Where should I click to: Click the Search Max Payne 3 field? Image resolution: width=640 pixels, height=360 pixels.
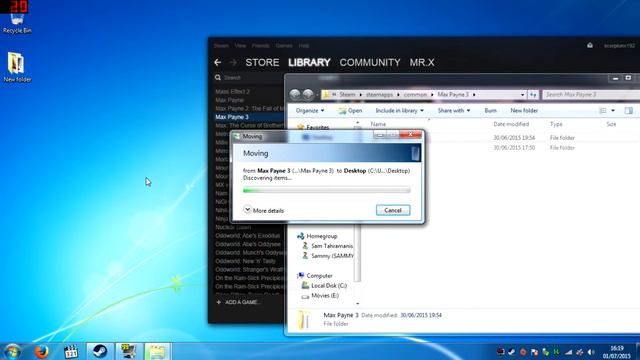coord(592,95)
